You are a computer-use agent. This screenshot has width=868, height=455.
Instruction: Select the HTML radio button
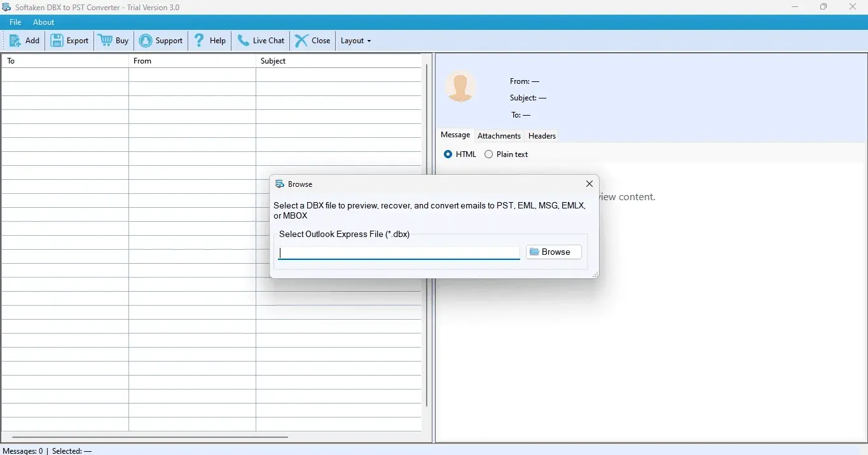click(x=448, y=154)
